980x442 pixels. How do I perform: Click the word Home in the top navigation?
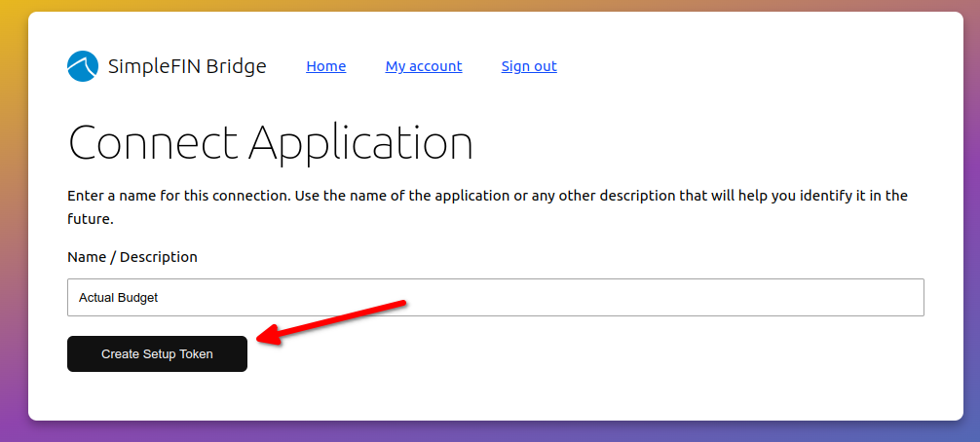point(325,66)
